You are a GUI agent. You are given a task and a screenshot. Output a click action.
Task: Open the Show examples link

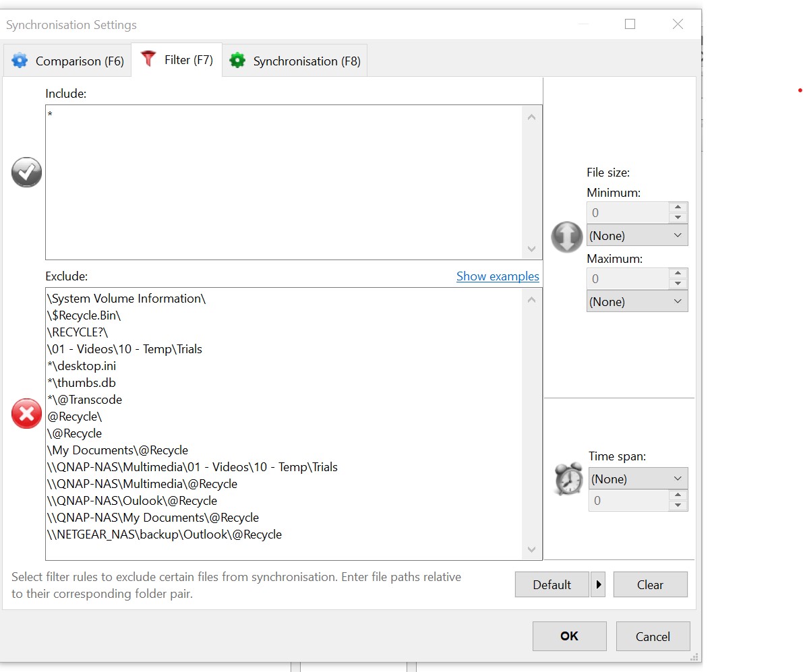click(498, 276)
